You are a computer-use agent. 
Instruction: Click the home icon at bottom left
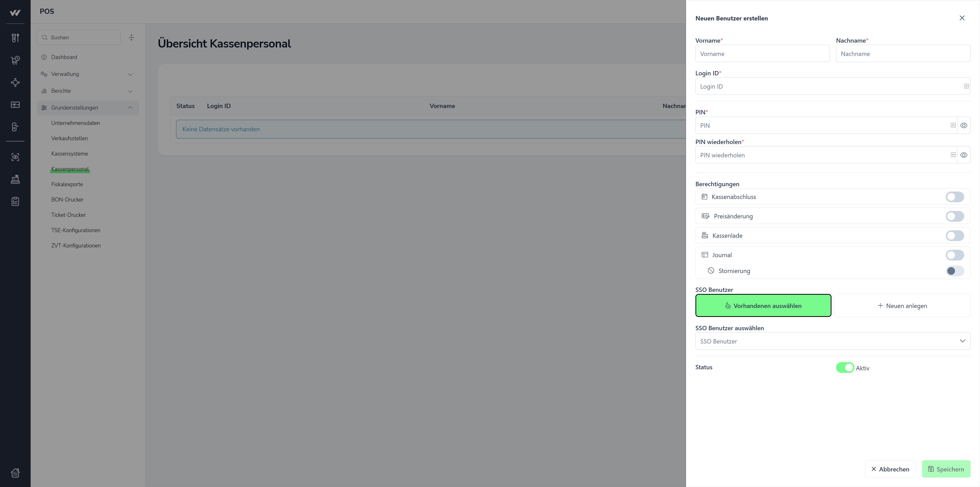[x=15, y=472]
